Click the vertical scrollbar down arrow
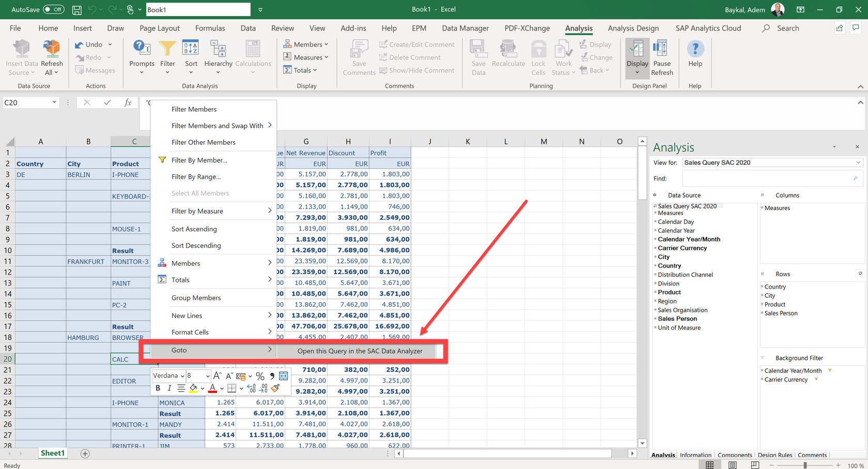The width and height of the screenshot is (868, 469). (642, 443)
